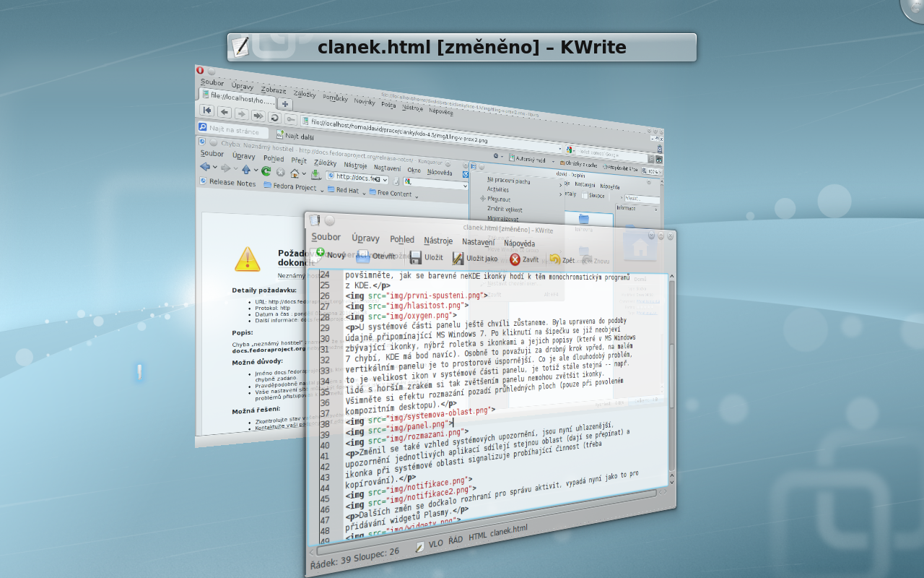Undo with the Zpět arrow icon
Image resolution: width=924 pixels, height=578 pixels.
554,259
